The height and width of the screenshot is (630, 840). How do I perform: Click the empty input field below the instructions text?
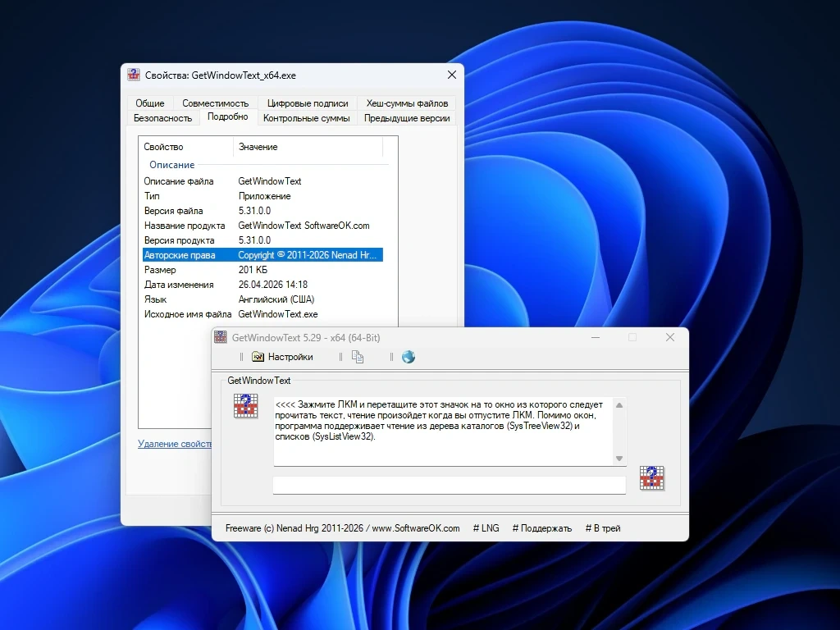[449, 486]
